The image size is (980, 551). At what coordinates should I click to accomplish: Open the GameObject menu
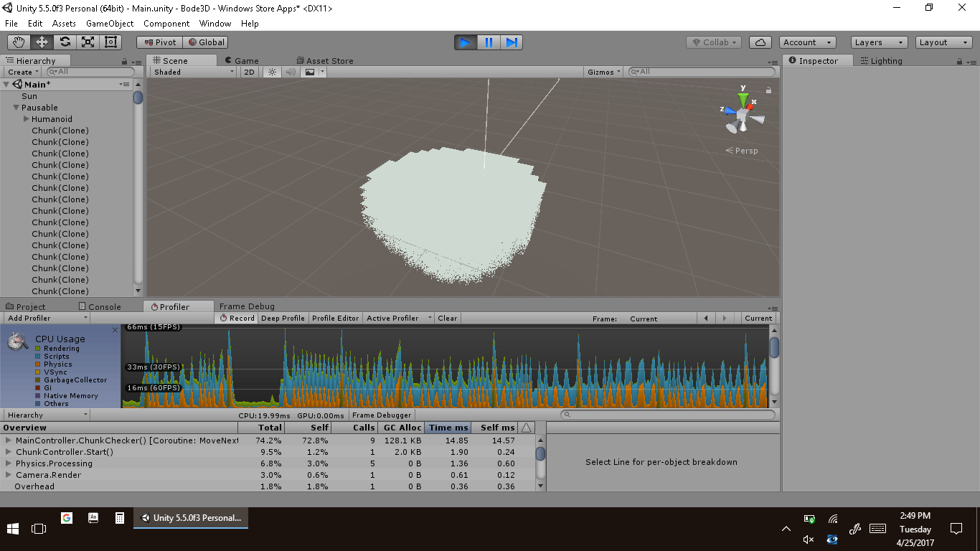[x=110, y=24]
